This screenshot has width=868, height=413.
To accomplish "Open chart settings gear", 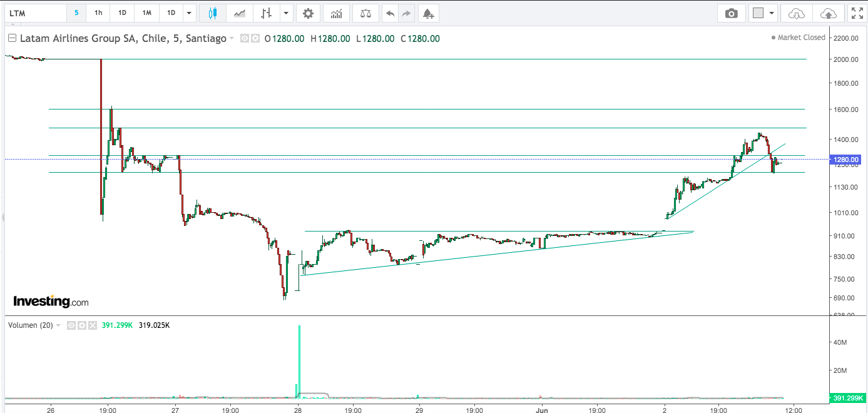I will click(x=307, y=13).
